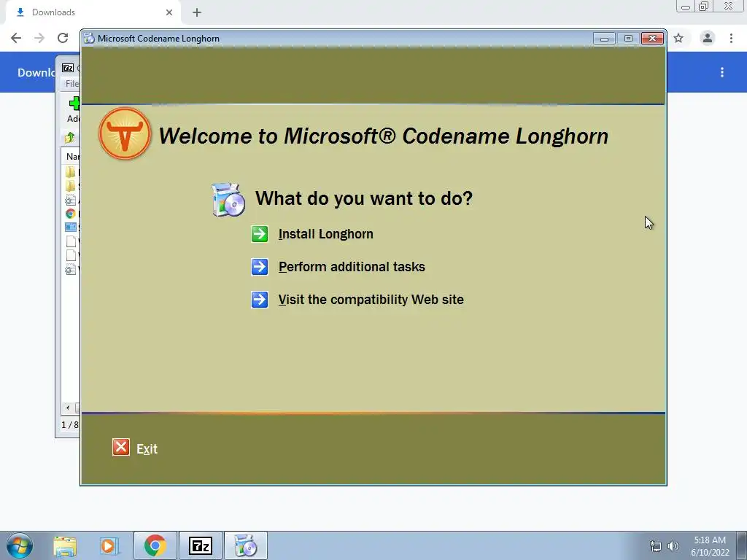Click the volume speaker tray icon
747x560 pixels.
[673, 546]
